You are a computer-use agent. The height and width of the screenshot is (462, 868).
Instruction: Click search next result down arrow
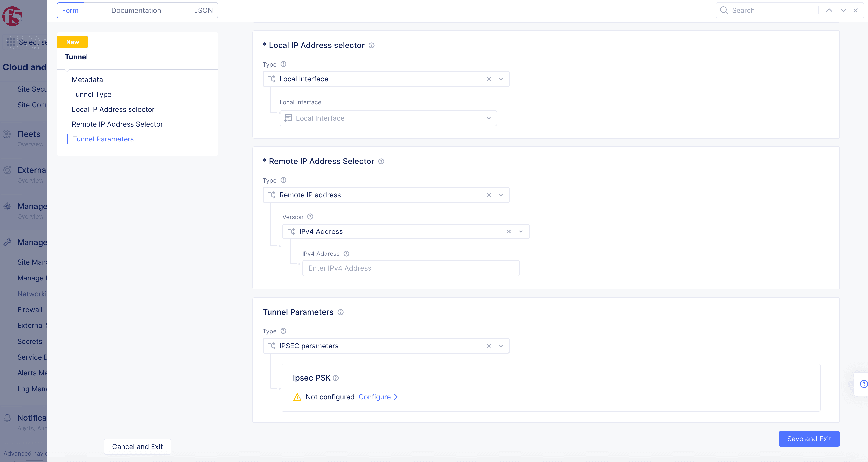[x=843, y=10]
